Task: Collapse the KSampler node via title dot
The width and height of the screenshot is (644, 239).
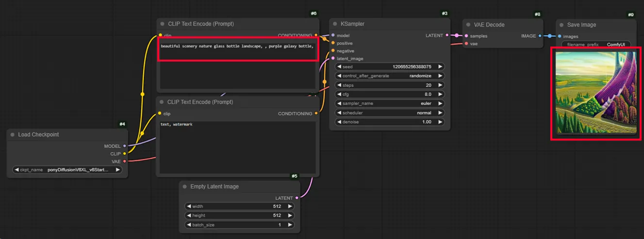Action: point(335,24)
